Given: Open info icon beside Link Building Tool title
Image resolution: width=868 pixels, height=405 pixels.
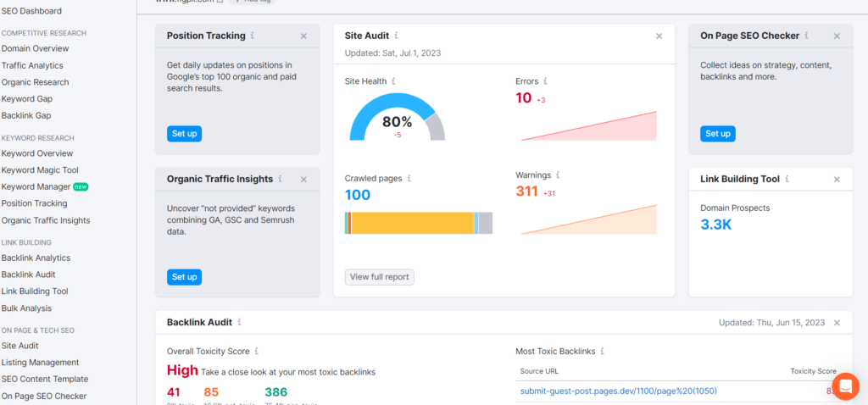Looking at the screenshot, I should click(x=787, y=179).
